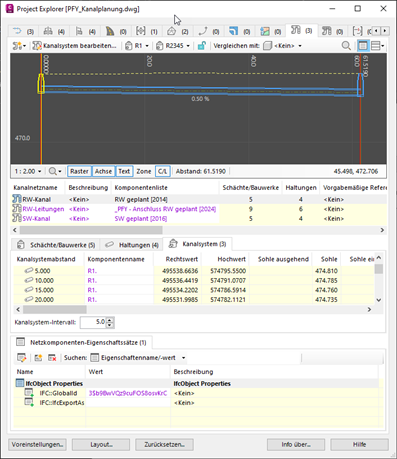The image size is (397, 459).
Task: Click the pipe icon of row 10.000
Action: [x=29, y=280]
